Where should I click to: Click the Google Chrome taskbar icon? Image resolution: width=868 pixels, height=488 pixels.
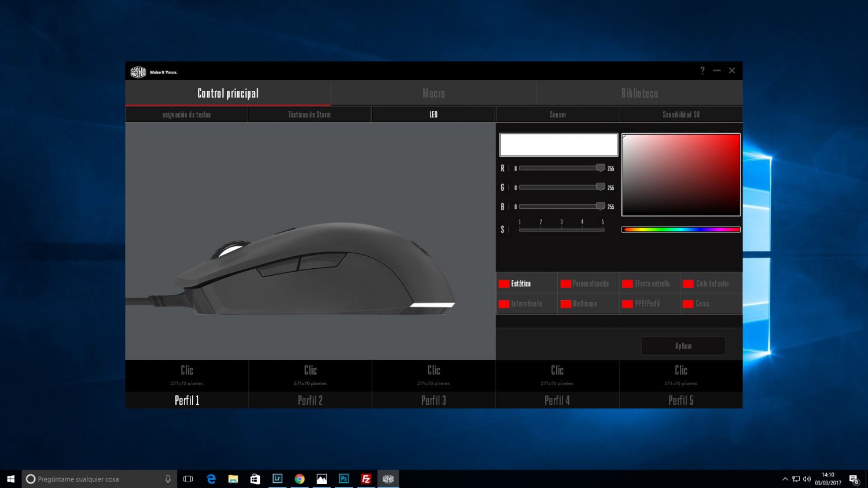pyautogui.click(x=300, y=479)
